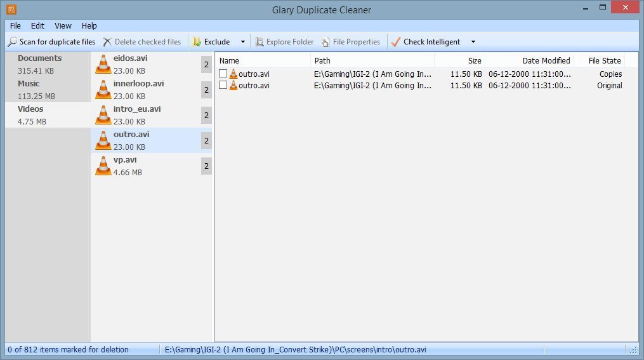Click the VLC cone icon for intro_eu.avi
The width and height of the screenshot is (644, 360).
pyautogui.click(x=103, y=115)
